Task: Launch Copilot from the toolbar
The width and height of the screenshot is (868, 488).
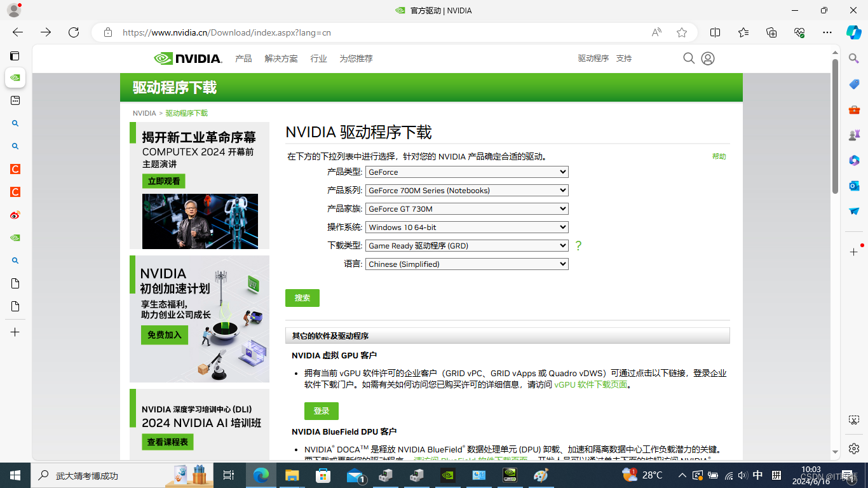Action: tap(853, 32)
